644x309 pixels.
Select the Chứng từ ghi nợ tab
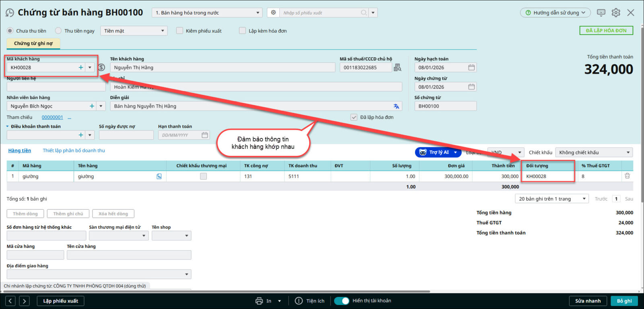(x=33, y=44)
